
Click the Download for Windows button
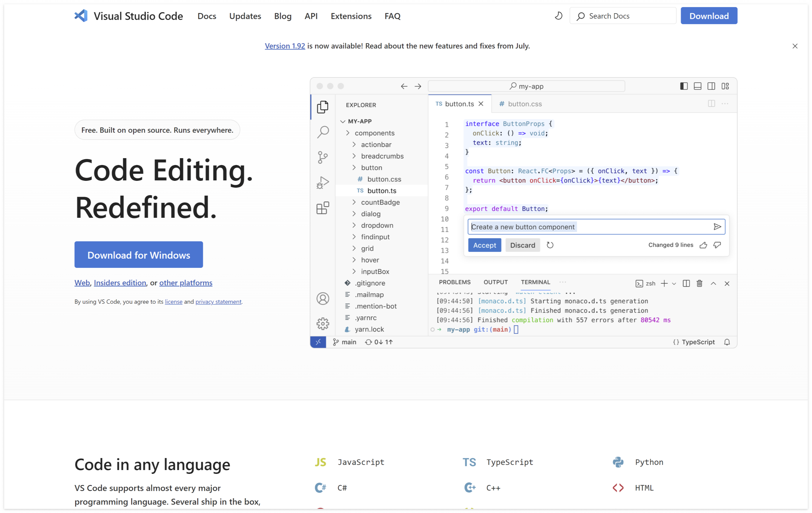click(x=139, y=255)
